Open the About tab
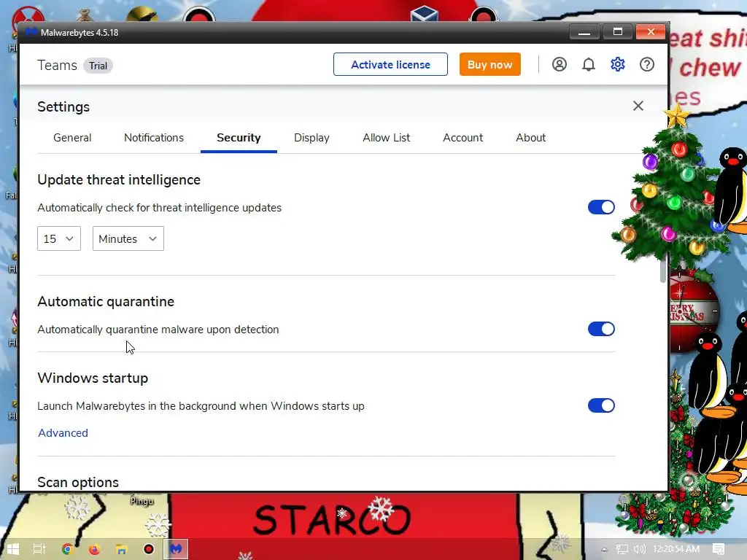The height and width of the screenshot is (560, 747). coord(531,138)
